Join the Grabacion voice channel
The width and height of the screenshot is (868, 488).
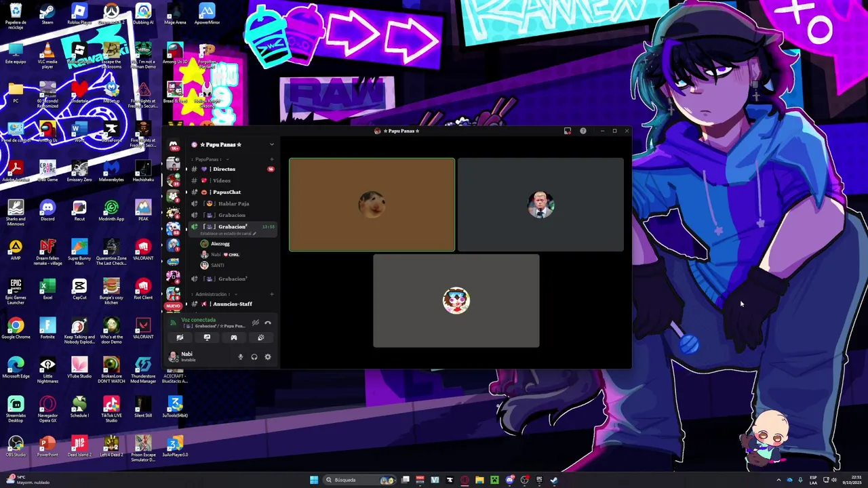233,215
